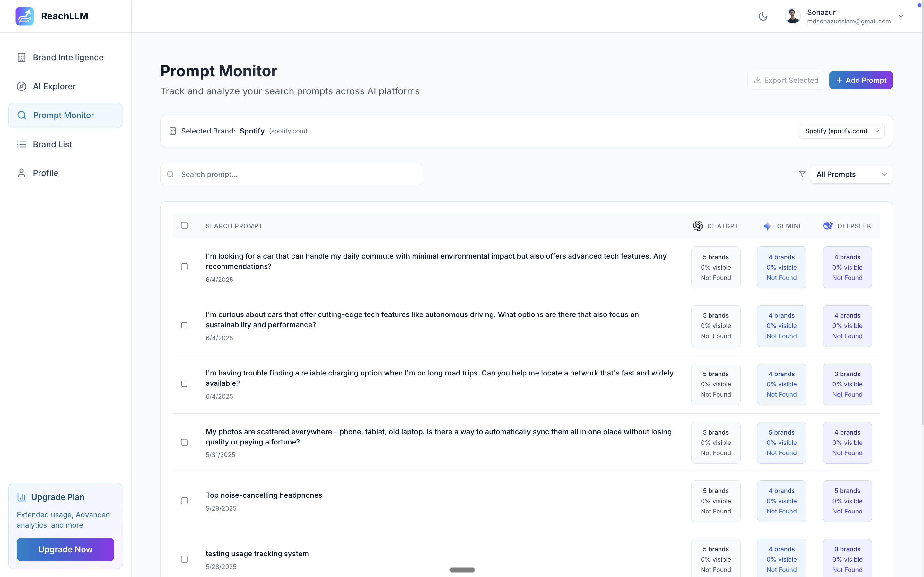Click the ChatGPT logo in table header
Image resolution: width=924 pixels, height=577 pixels.
coord(698,226)
